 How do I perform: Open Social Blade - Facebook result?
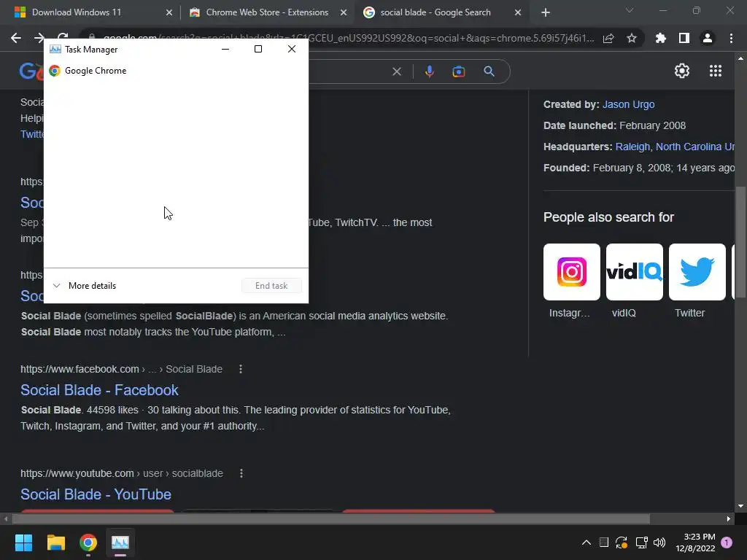[x=99, y=390]
